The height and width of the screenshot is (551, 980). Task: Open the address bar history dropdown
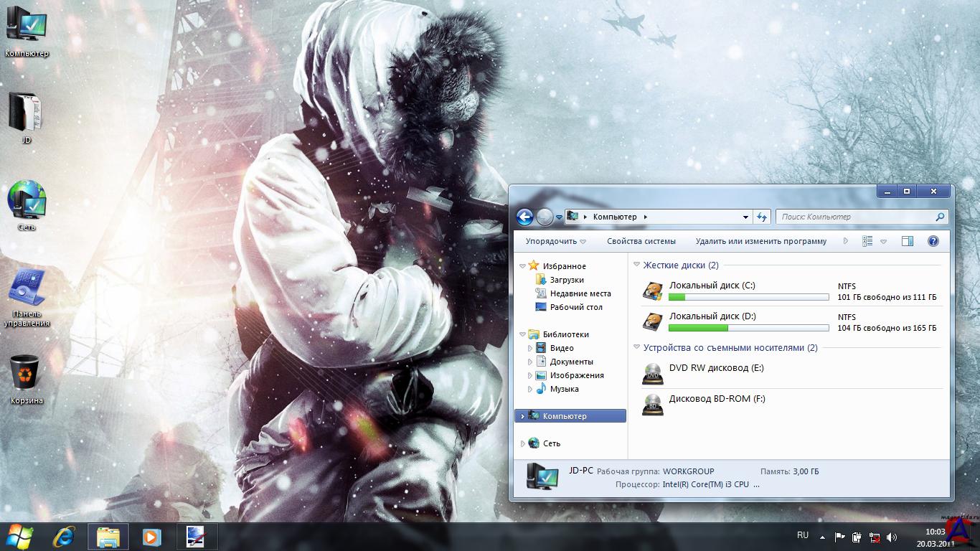coord(745,217)
